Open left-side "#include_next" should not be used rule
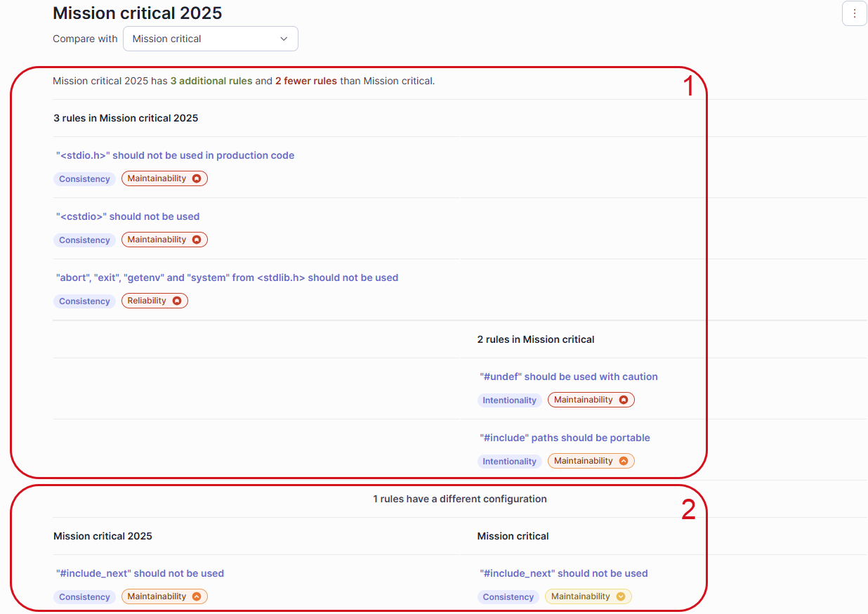The image size is (868, 614). tap(140, 573)
